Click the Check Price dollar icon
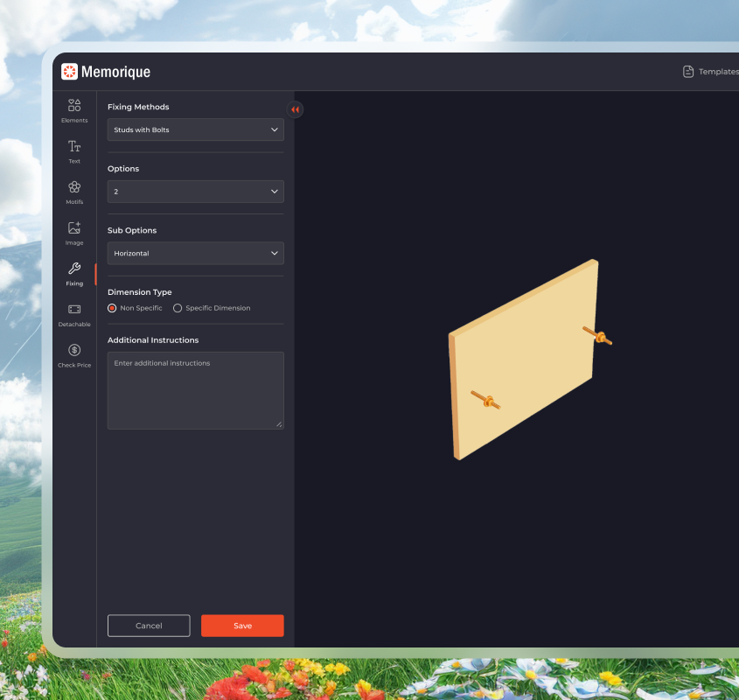This screenshot has height=700, width=739. pyautogui.click(x=74, y=350)
